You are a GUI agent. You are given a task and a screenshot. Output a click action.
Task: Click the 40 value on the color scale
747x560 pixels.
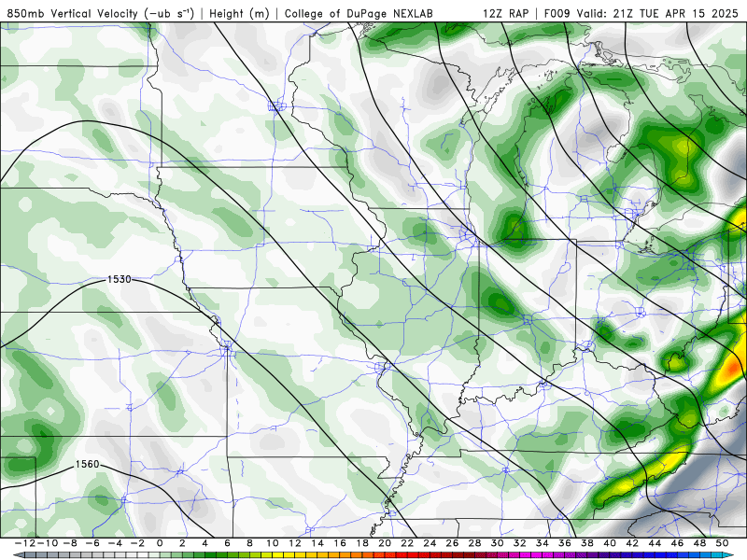610,543
